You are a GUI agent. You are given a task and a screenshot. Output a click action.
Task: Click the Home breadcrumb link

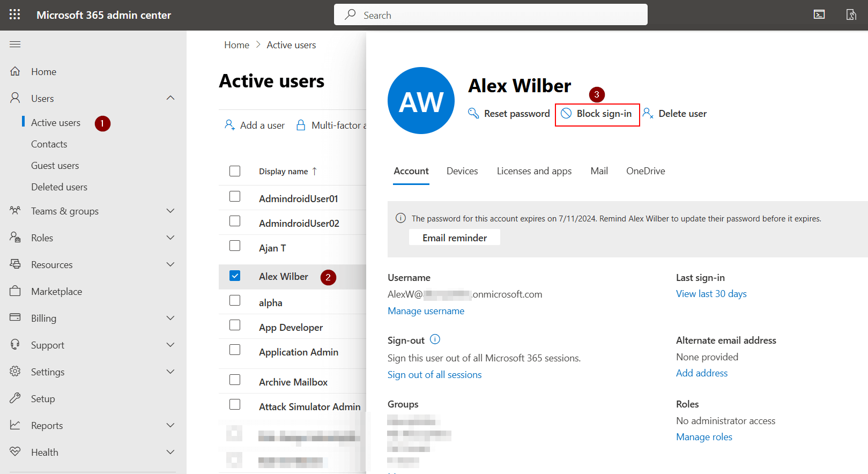tap(236, 45)
